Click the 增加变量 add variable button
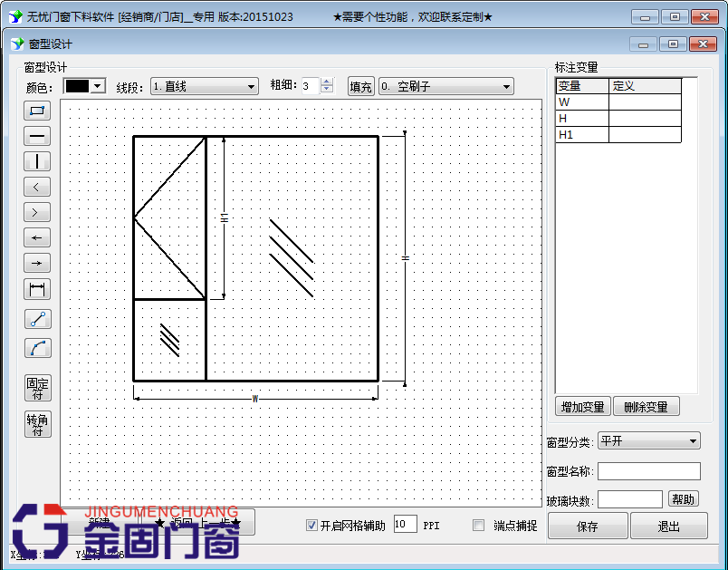 pos(582,406)
